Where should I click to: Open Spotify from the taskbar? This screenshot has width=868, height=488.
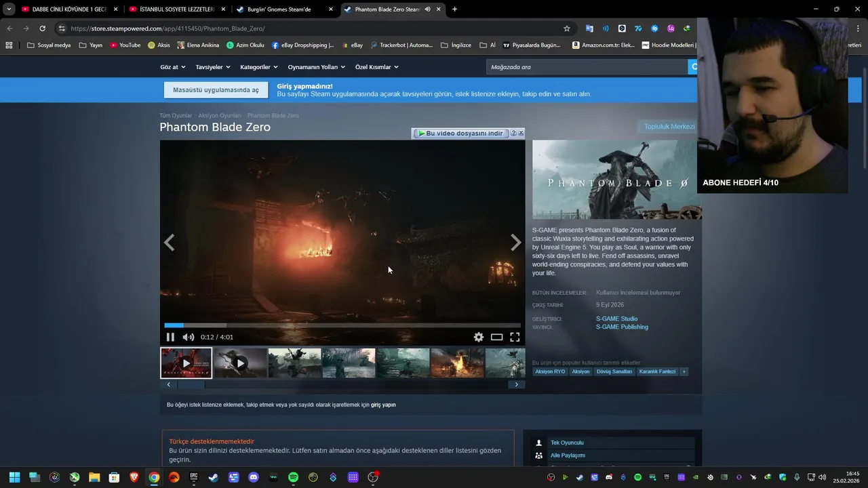[x=293, y=477]
